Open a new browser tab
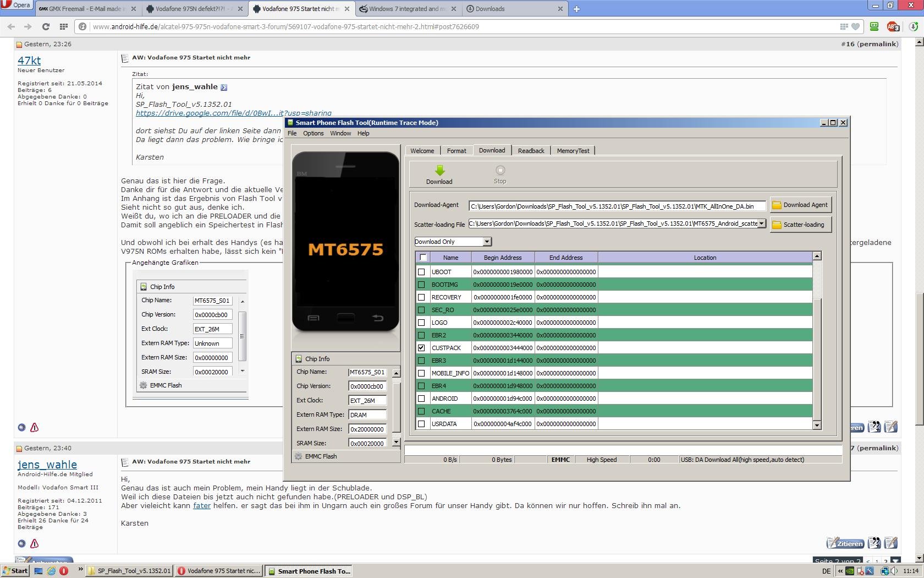The height and width of the screenshot is (578, 924). click(x=576, y=9)
